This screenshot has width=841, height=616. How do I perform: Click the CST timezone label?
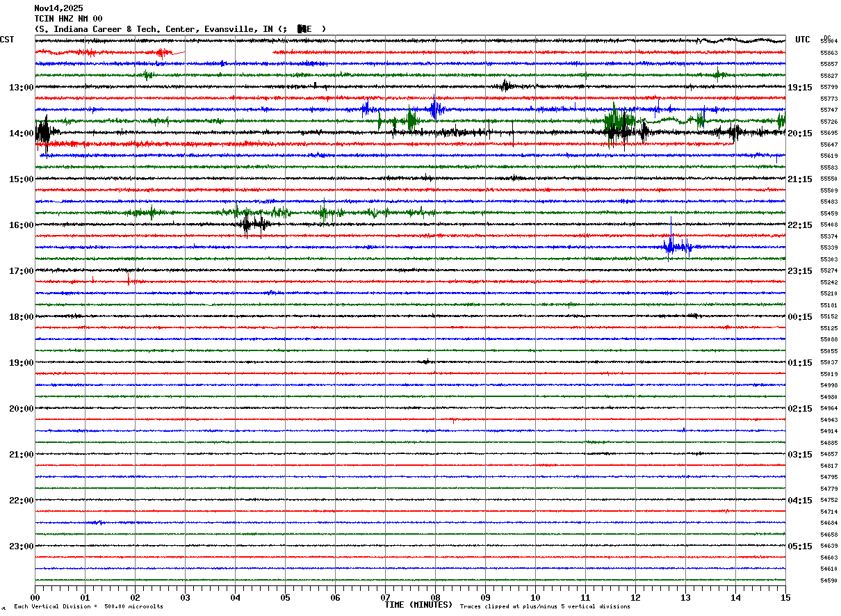[7, 40]
